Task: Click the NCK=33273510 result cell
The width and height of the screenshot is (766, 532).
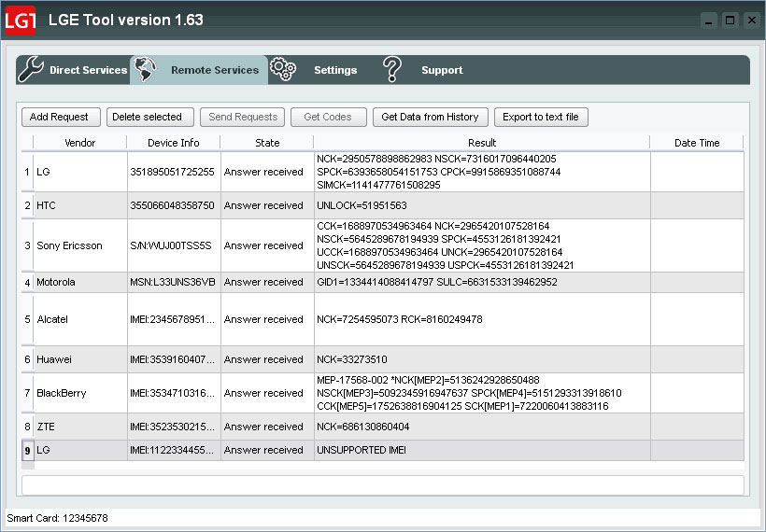Action: (x=482, y=359)
